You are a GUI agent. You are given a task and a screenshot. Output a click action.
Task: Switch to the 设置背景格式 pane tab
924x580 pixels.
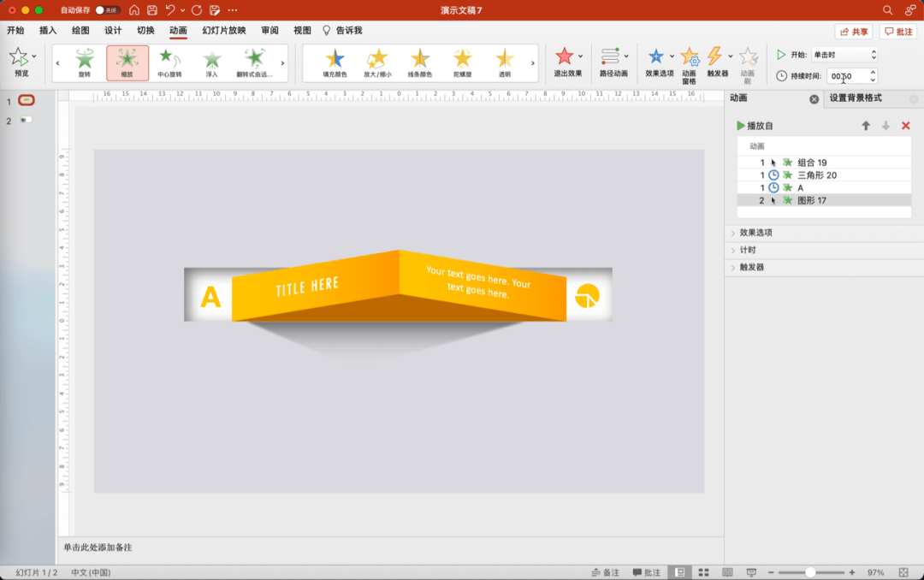click(x=856, y=98)
